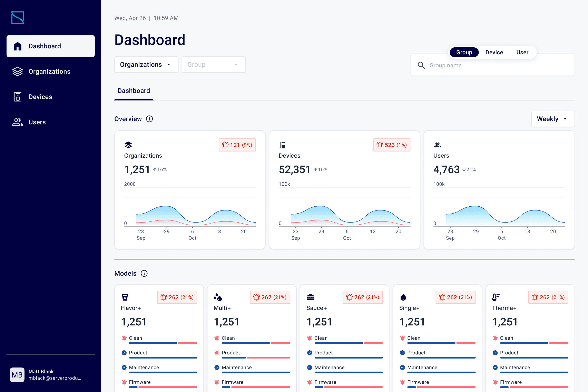
Task: Click the Models info icon
Action: [144, 273]
